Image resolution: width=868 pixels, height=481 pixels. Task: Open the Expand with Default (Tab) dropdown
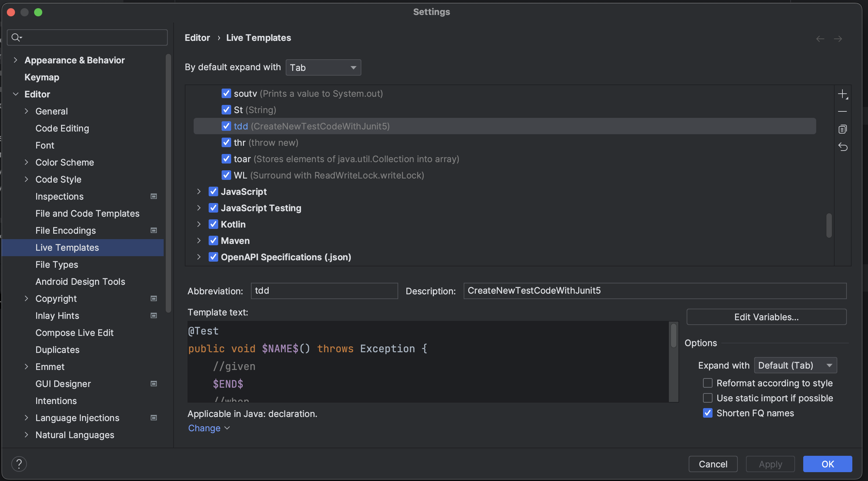(x=795, y=365)
